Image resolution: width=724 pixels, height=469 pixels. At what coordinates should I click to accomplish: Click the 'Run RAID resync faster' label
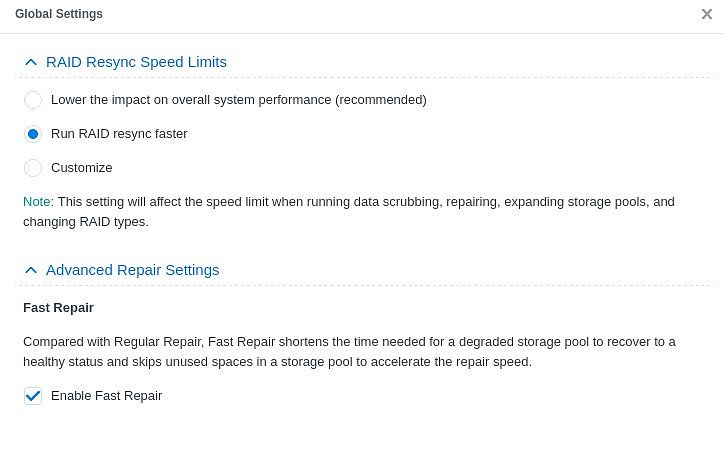tap(119, 134)
